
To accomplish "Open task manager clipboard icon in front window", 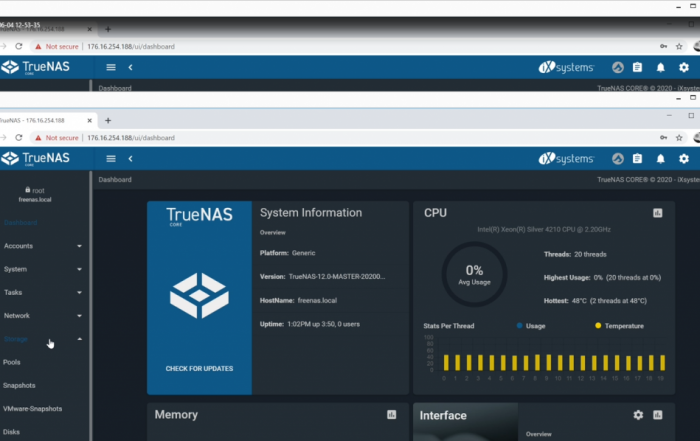I will point(638,158).
